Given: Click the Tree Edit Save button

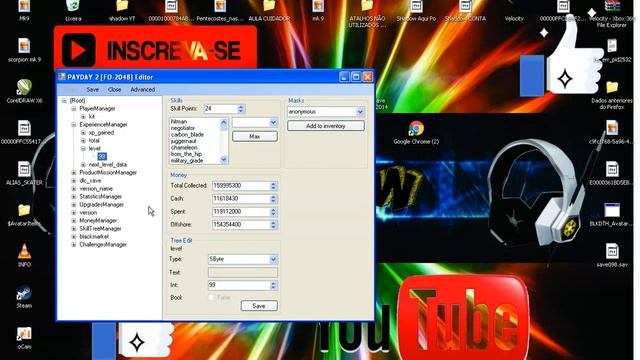Looking at the screenshot, I should click(259, 306).
